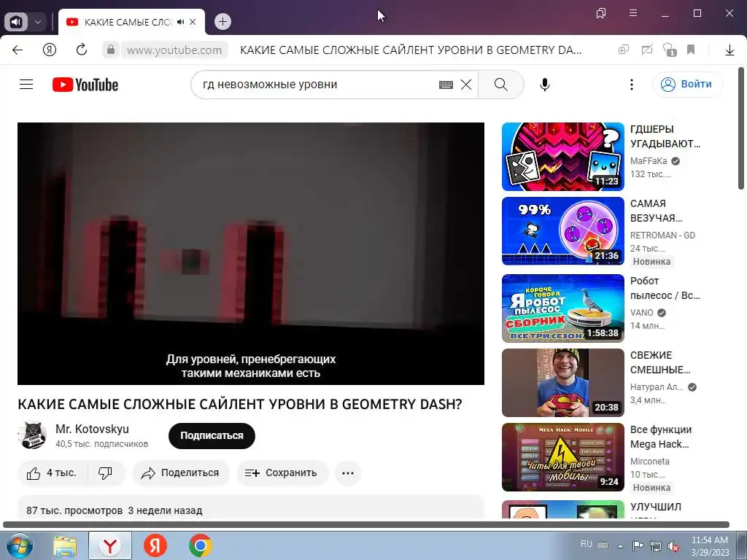This screenshot has width=747, height=560.
Task: Run search with magnifier button
Action: tap(500, 85)
